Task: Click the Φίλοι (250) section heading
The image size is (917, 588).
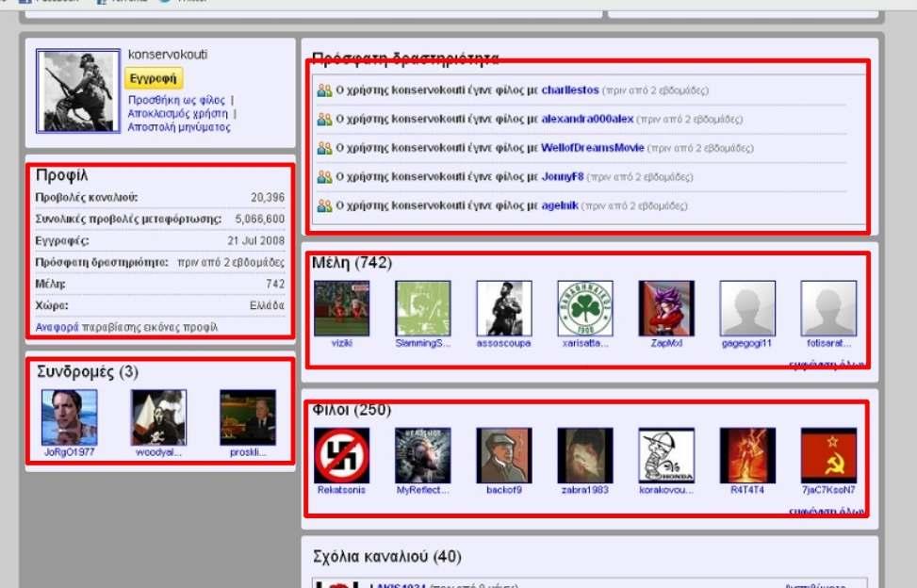Action: 352,410
